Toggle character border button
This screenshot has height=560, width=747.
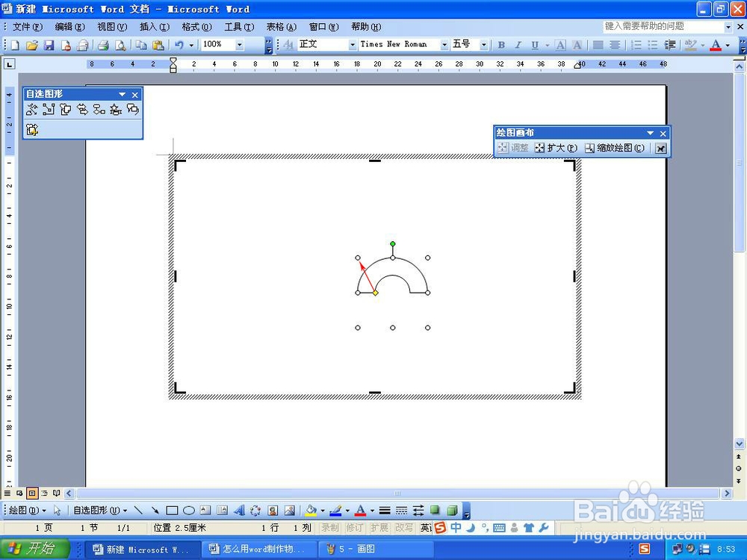pos(561,46)
